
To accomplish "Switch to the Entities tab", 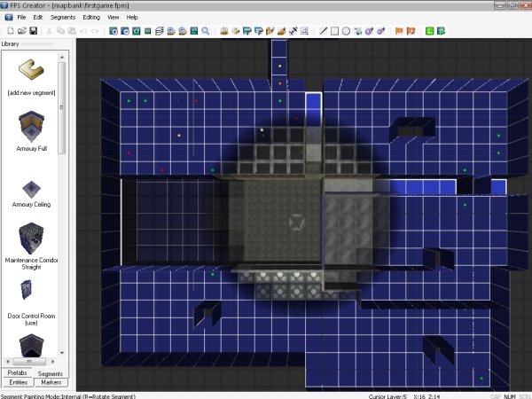I will click(18, 382).
